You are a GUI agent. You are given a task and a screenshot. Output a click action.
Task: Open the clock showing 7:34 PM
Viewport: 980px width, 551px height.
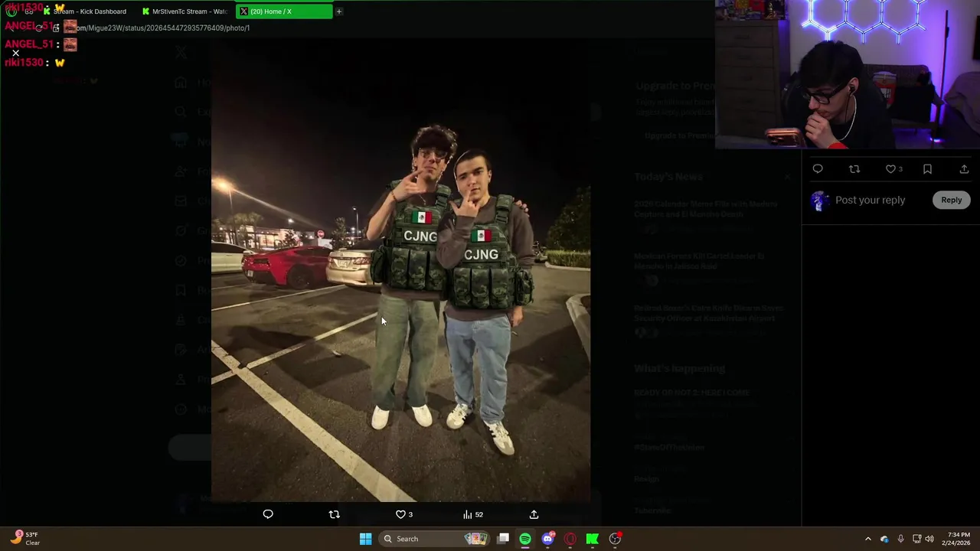[x=955, y=539]
